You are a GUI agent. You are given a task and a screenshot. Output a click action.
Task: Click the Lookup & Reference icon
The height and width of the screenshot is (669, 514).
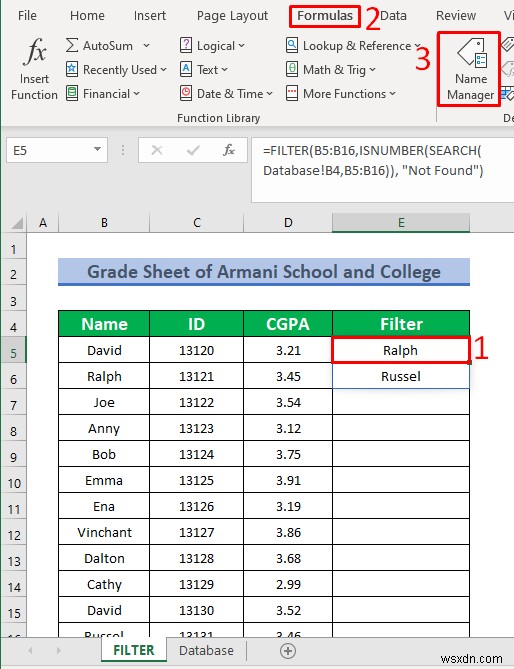[x=292, y=45]
